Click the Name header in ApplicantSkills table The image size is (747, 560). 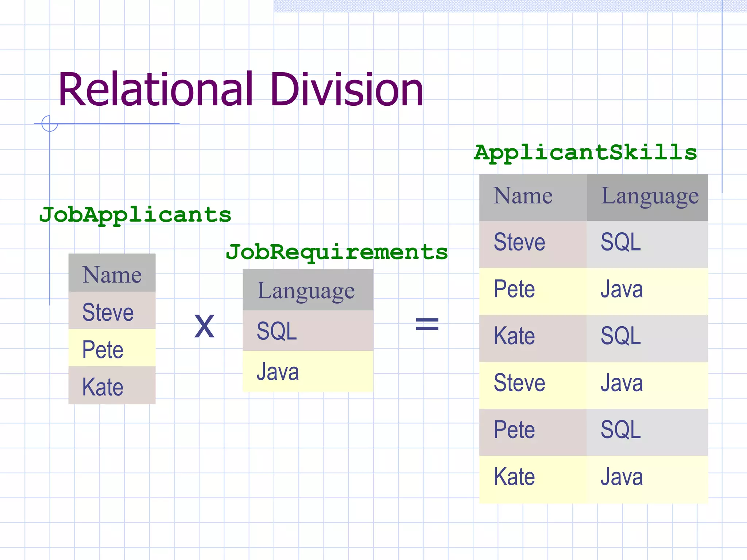pos(533,198)
